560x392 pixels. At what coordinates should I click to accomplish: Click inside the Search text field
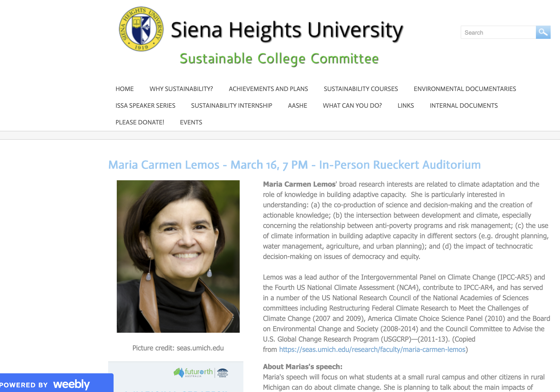[x=498, y=32]
